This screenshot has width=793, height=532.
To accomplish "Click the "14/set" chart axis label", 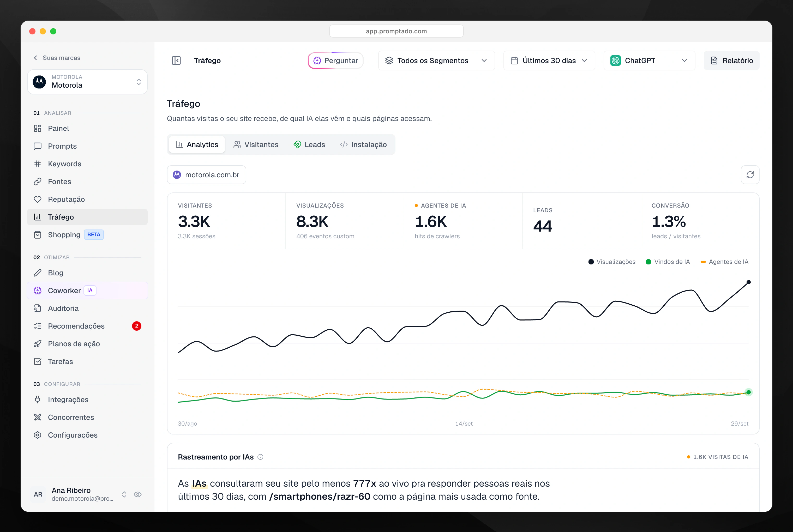I will [x=464, y=424].
